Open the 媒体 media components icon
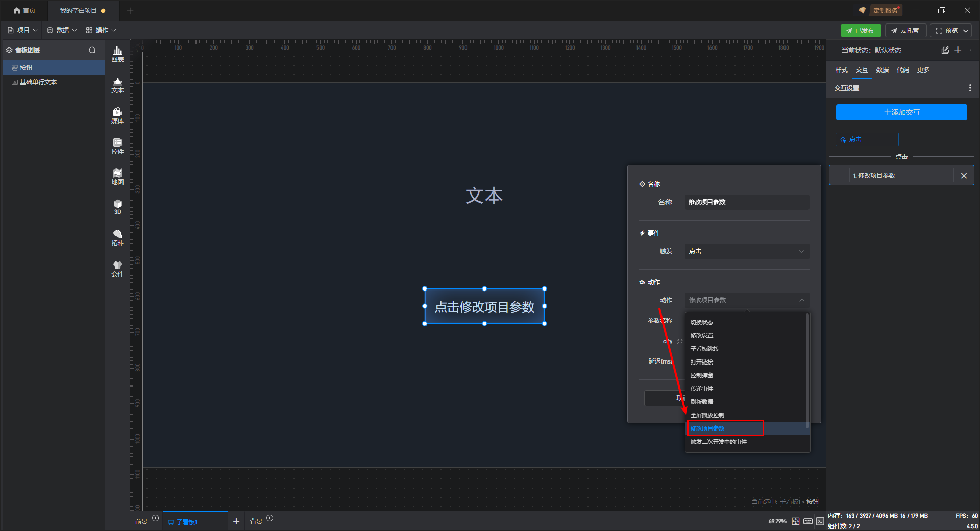 click(117, 115)
